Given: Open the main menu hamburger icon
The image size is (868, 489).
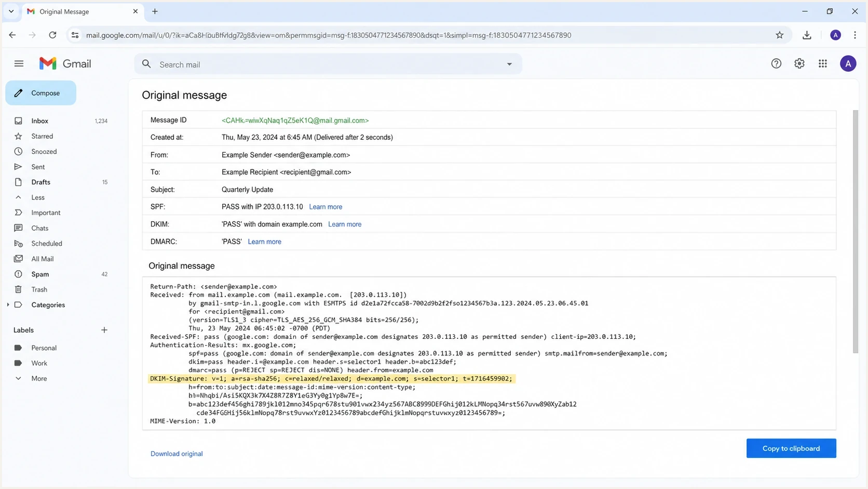Looking at the screenshot, I should 19,63.
